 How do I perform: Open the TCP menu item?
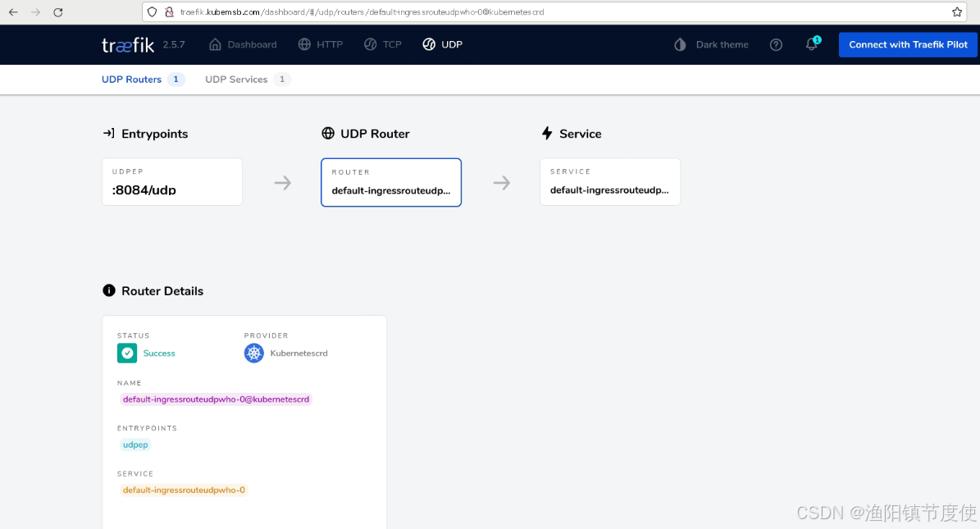point(383,44)
